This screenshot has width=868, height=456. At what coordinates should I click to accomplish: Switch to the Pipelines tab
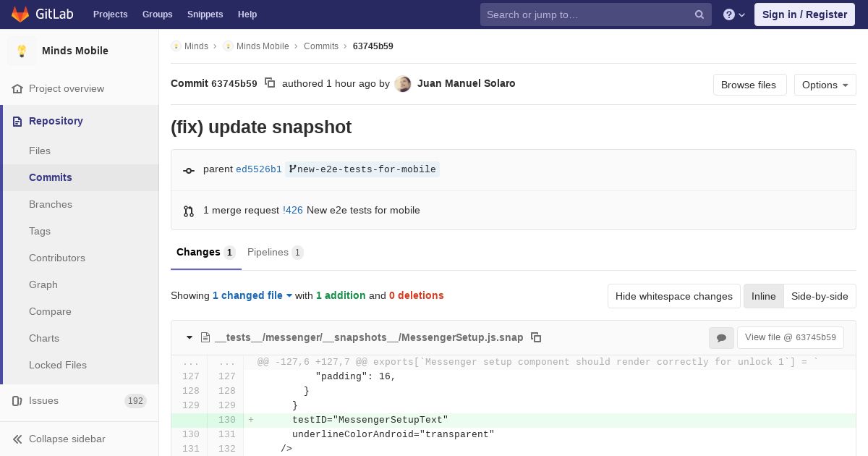(x=275, y=252)
